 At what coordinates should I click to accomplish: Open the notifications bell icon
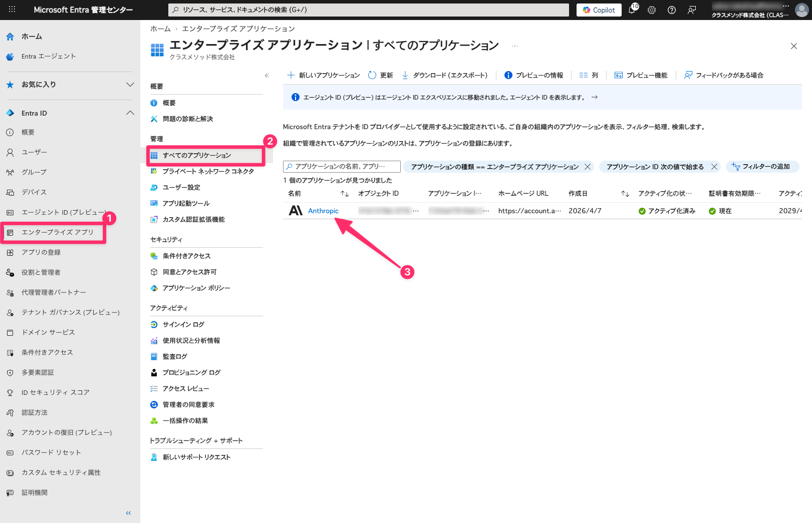(x=632, y=10)
